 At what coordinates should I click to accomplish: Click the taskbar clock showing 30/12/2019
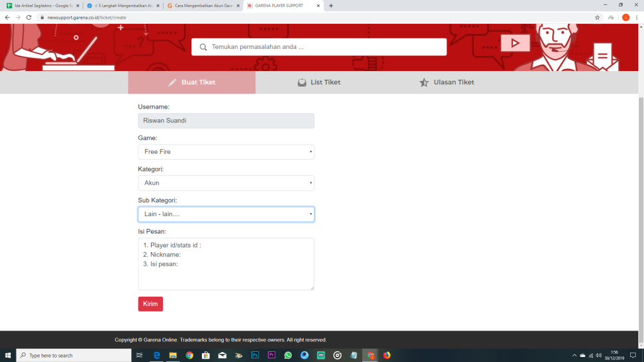coord(614,356)
